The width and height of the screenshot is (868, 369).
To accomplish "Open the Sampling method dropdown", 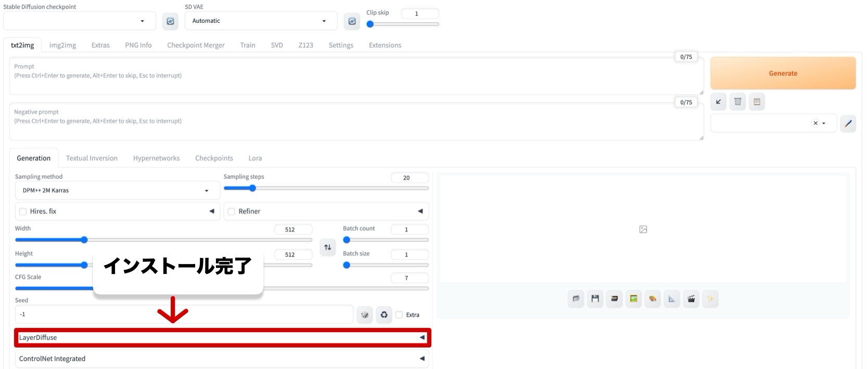I will 117,191.
